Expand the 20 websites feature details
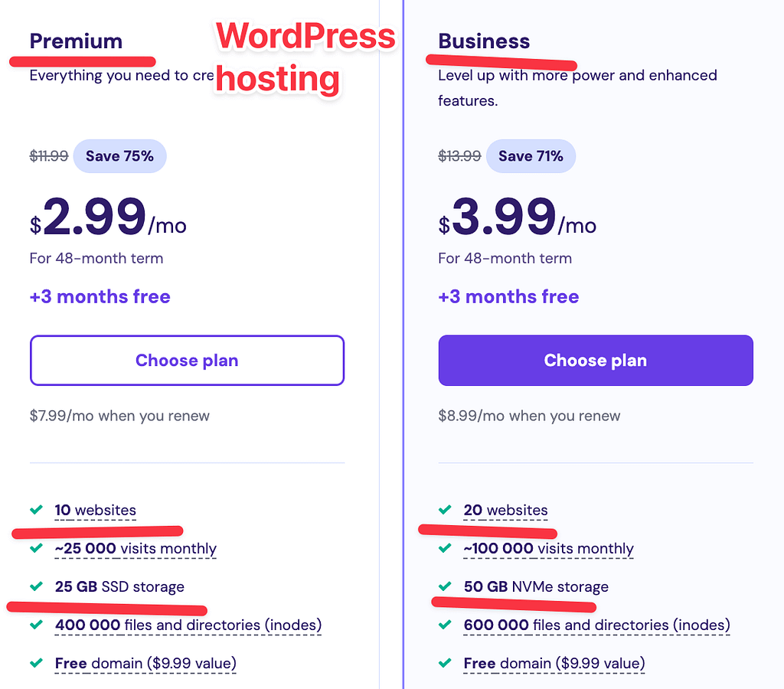 coord(505,511)
